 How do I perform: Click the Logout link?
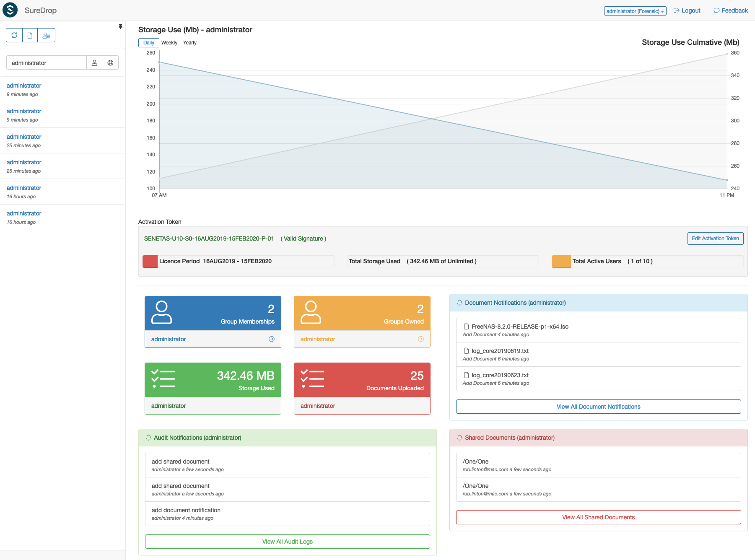(x=687, y=10)
